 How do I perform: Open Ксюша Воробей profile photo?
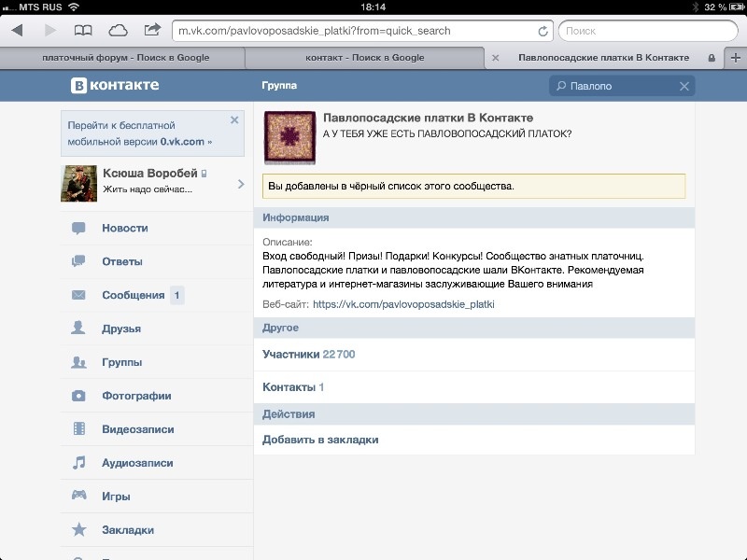point(79,183)
